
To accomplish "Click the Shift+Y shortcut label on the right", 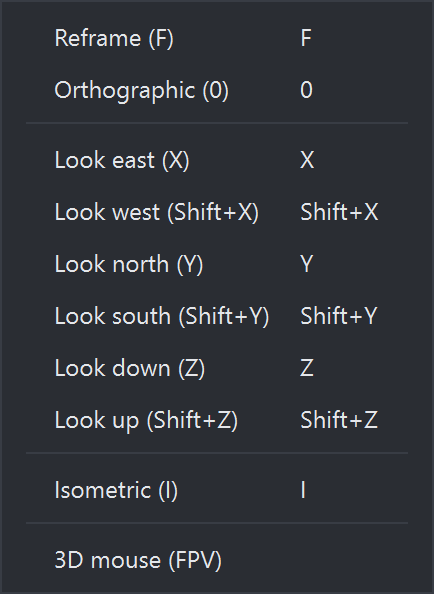I will point(339,316).
